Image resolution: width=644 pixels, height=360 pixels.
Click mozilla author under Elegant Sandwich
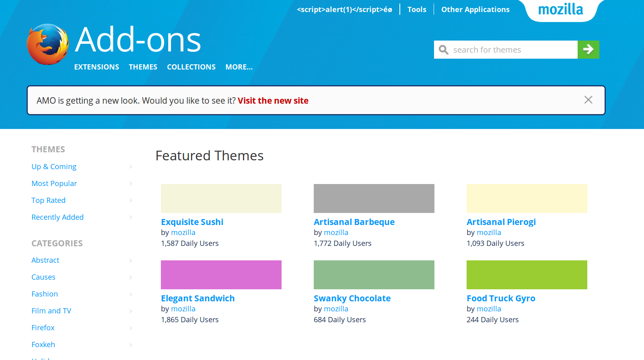(x=183, y=309)
